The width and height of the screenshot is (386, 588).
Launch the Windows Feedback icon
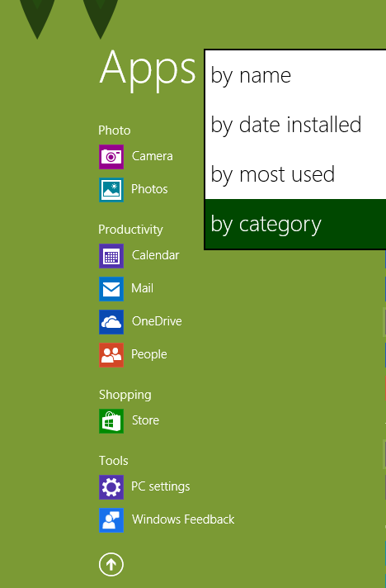tap(111, 519)
